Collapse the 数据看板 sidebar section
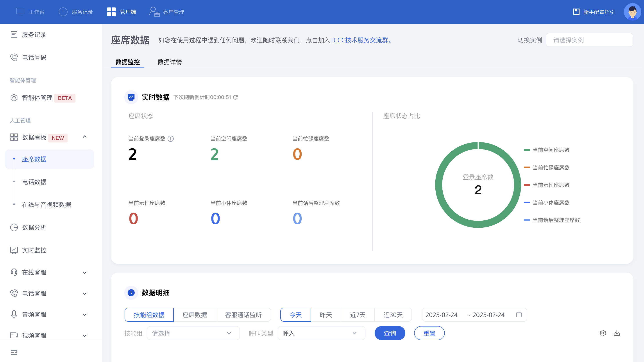 point(85,137)
